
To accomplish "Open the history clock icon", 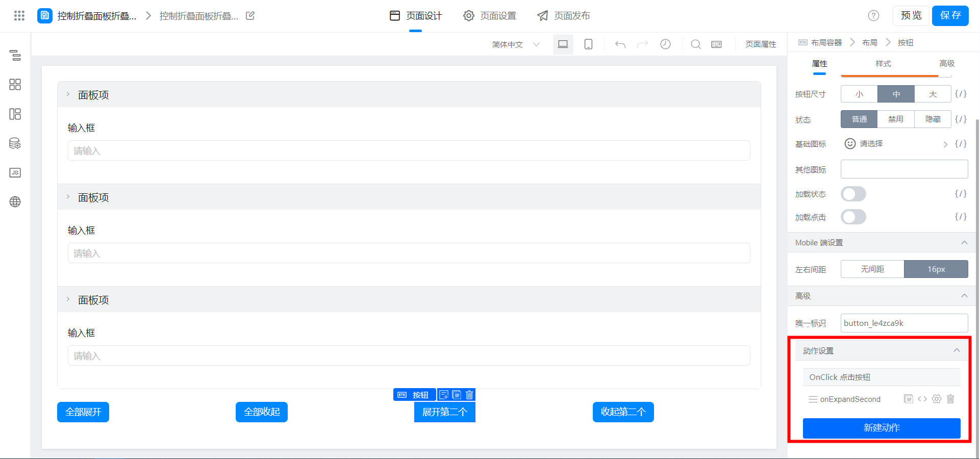I will coord(665,44).
